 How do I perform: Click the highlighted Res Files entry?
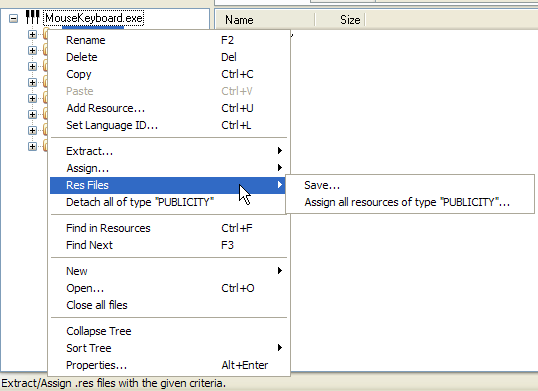click(168, 185)
